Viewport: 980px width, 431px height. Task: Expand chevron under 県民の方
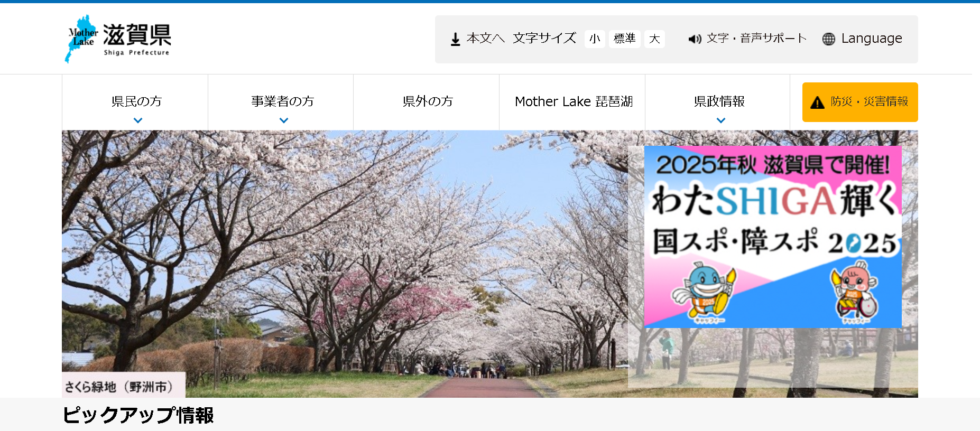pos(138,120)
